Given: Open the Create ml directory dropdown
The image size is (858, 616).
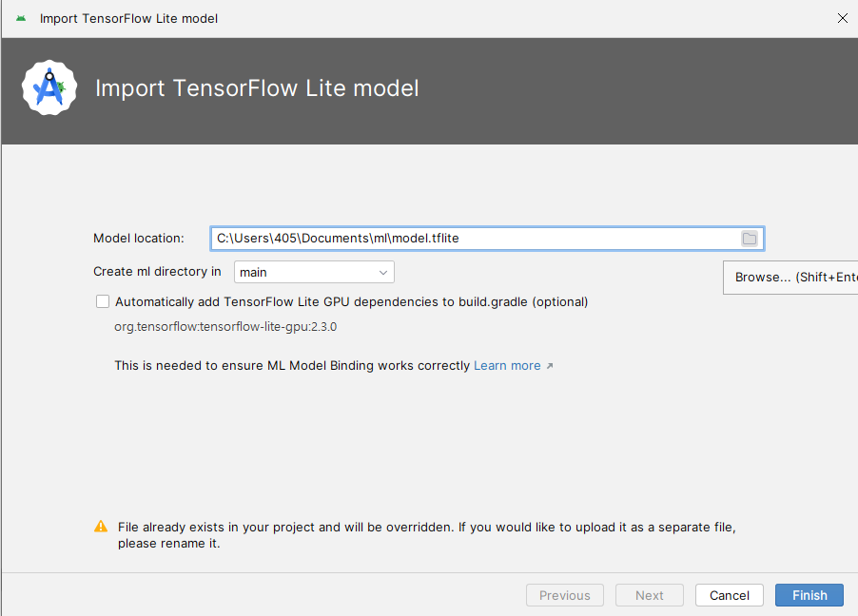Looking at the screenshot, I should (314, 272).
